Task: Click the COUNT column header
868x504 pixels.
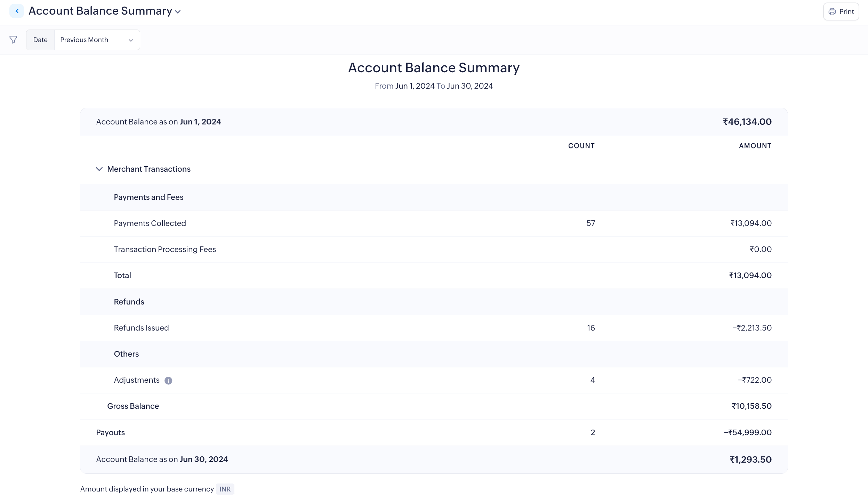Action: click(581, 146)
